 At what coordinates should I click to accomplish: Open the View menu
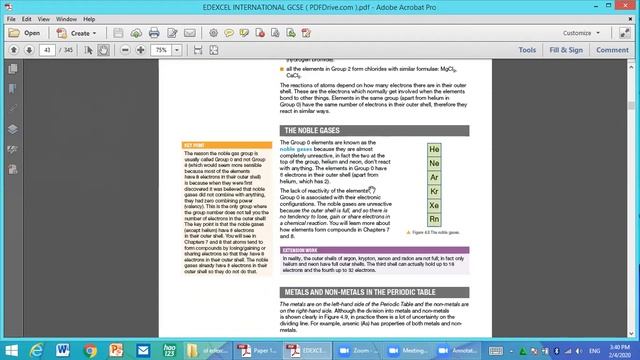(44, 19)
